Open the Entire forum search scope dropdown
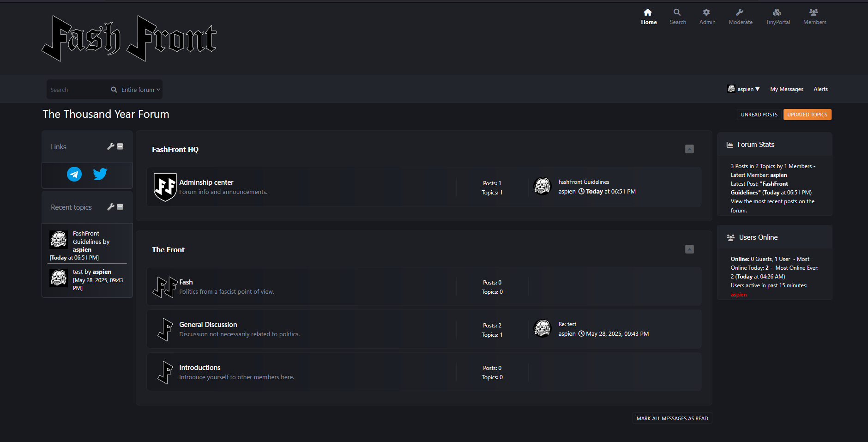This screenshot has height=442, width=868. point(140,90)
